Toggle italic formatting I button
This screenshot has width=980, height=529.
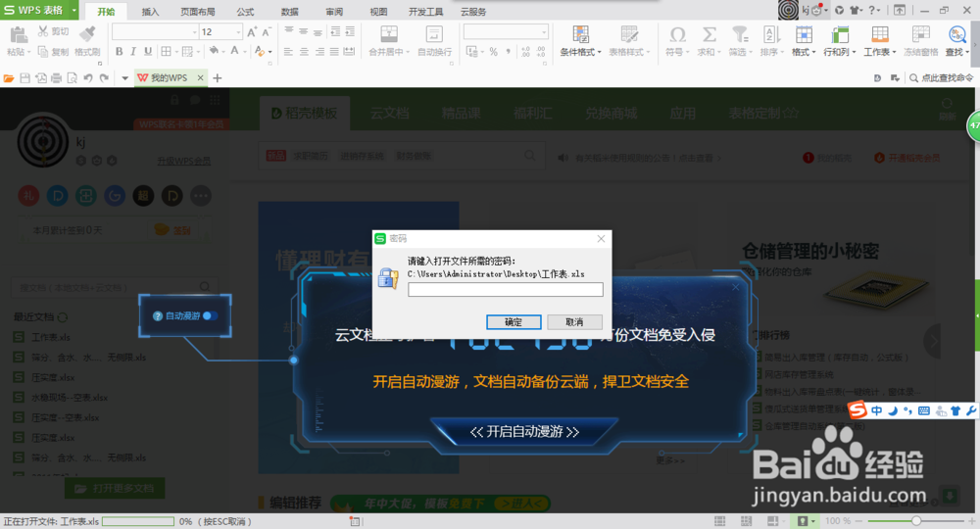[133, 51]
